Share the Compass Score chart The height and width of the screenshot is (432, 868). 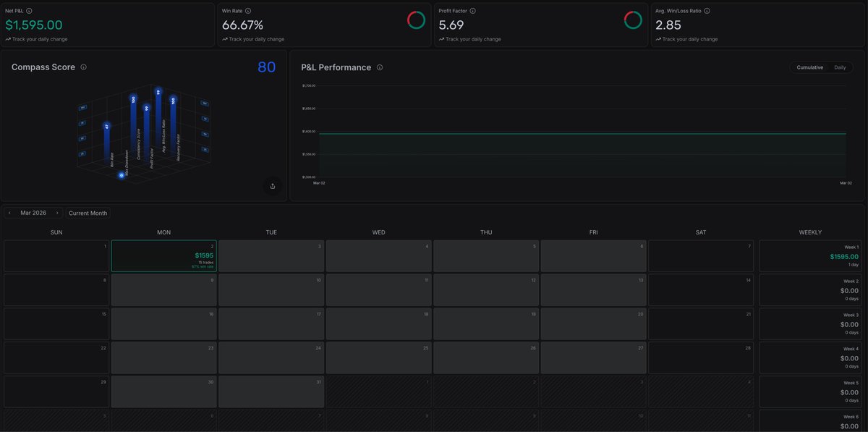point(273,186)
